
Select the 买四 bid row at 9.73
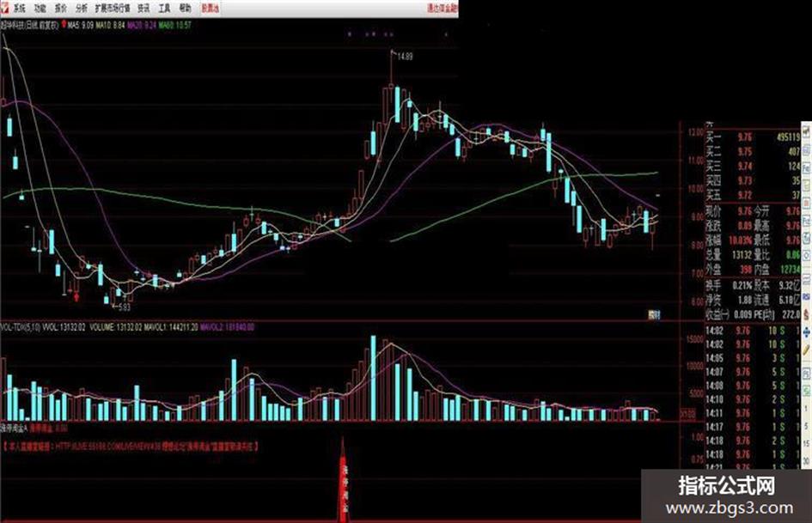tap(753, 180)
